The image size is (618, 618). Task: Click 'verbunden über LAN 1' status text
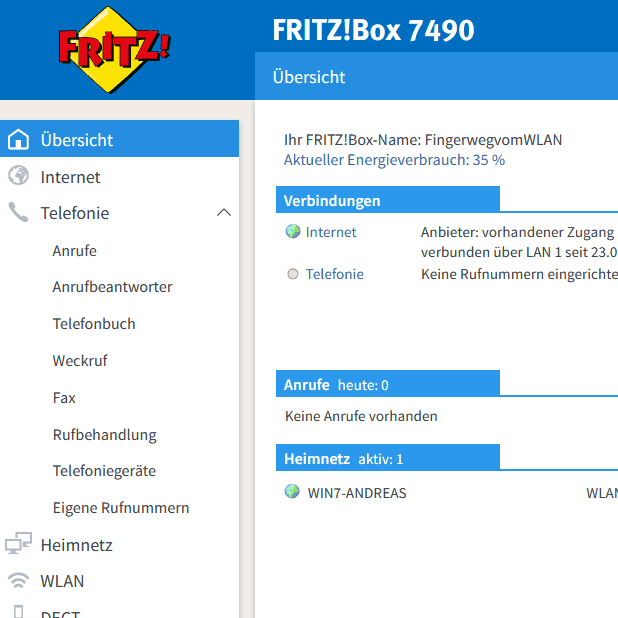[x=519, y=252]
